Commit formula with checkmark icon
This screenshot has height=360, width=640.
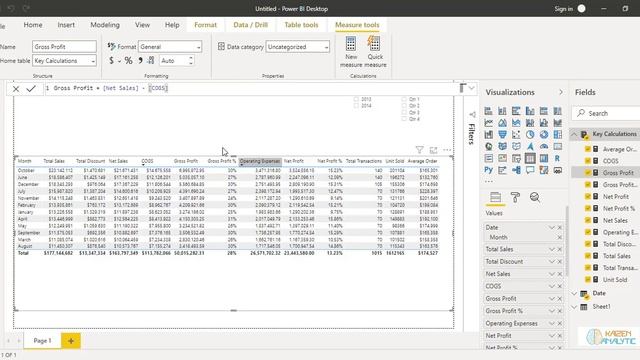31,89
